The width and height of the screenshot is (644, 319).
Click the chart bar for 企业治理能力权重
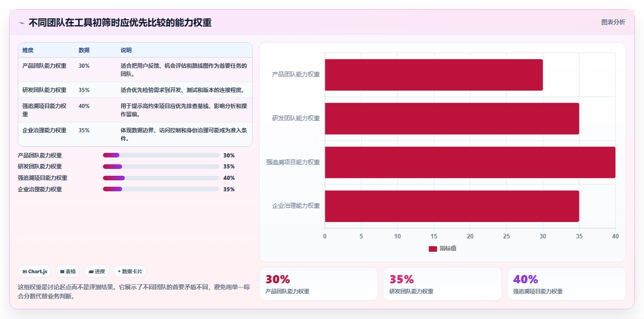tap(452, 206)
